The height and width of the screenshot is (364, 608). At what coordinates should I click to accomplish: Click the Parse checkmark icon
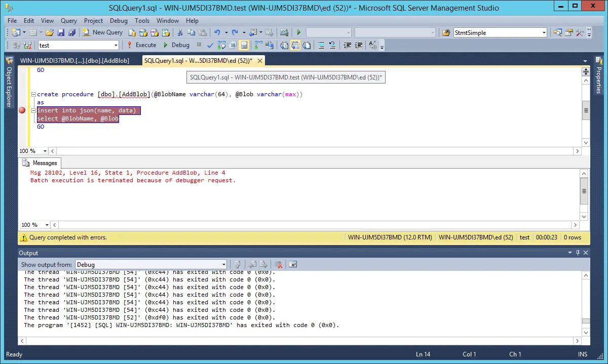(x=210, y=45)
